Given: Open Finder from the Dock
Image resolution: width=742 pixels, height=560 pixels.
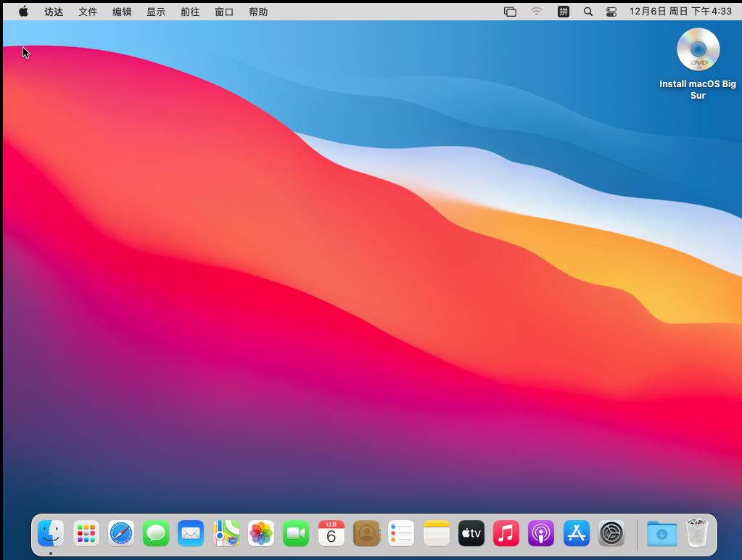Looking at the screenshot, I should 51,534.
